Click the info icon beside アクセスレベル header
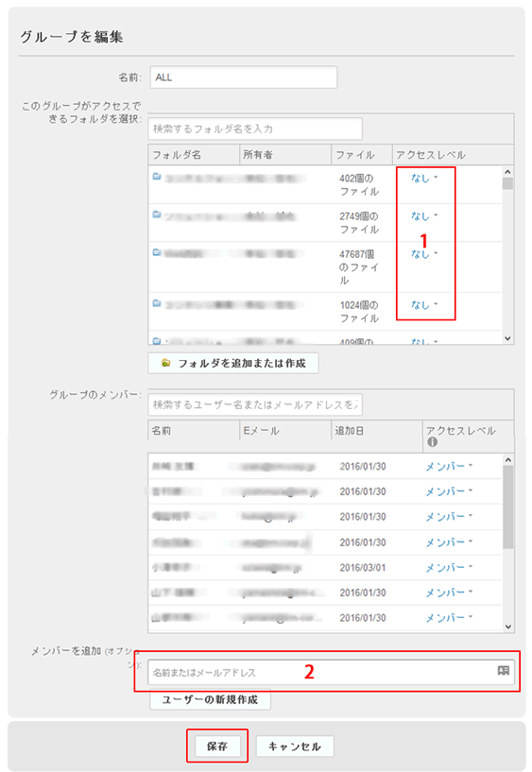This screenshot has height=772, width=532. coord(432,442)
